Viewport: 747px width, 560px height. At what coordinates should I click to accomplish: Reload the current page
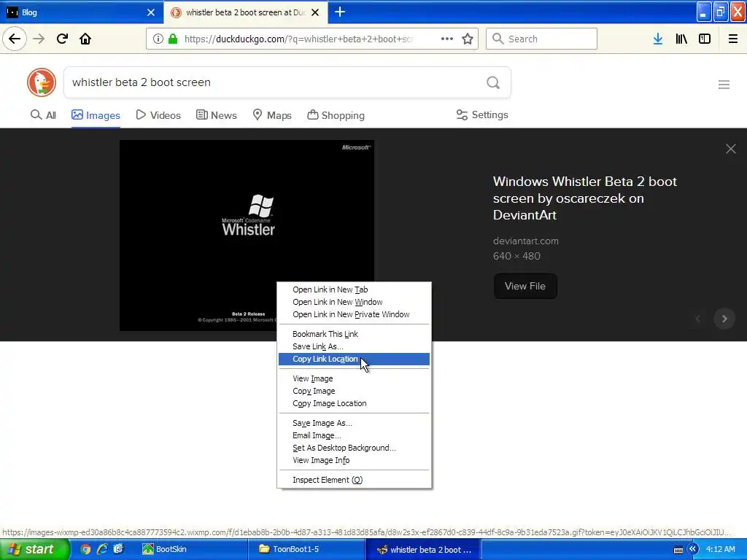click(63, 39)
